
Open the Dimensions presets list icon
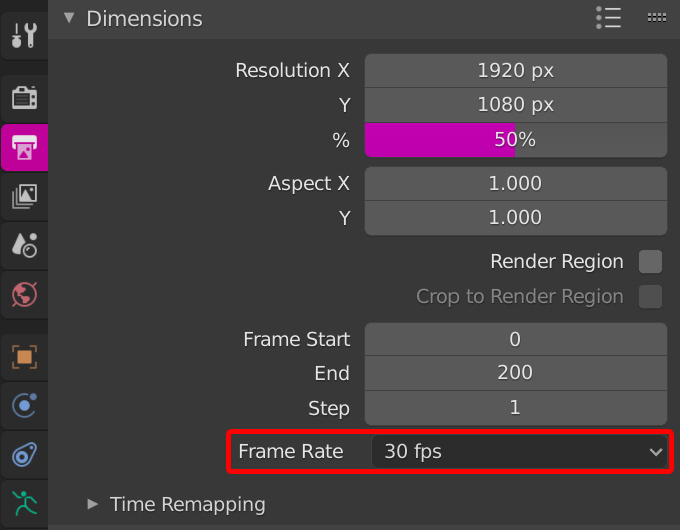coord(608,17)
